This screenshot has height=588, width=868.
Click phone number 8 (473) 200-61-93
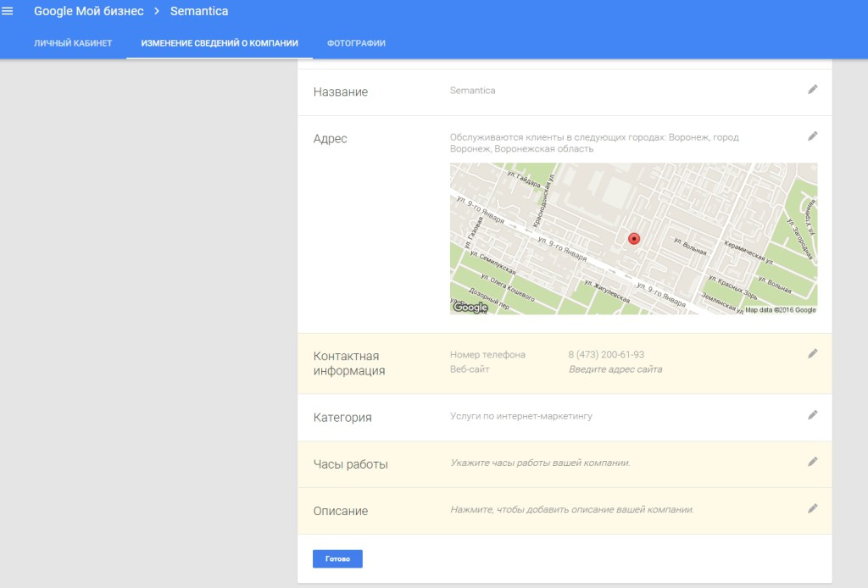point(606,355)
